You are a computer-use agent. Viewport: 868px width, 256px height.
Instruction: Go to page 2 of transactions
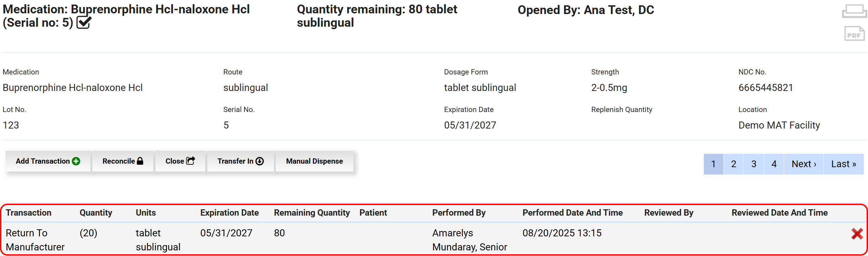pos(734,164)
